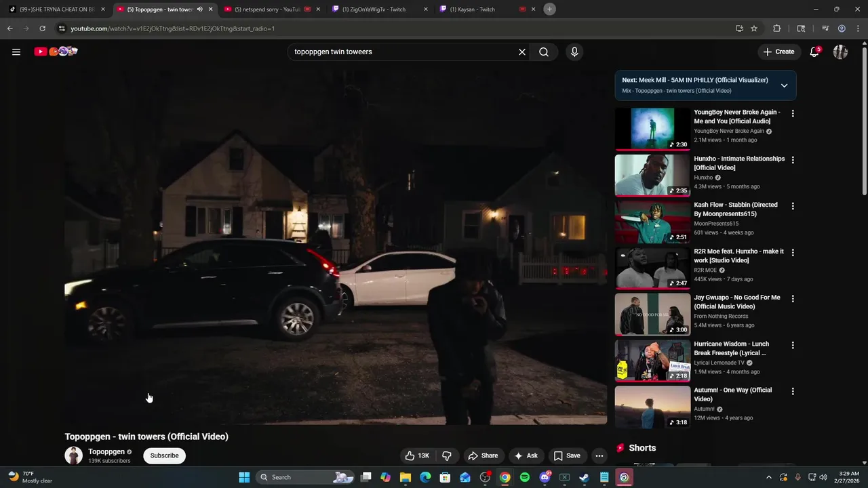Share the twin towers video
868x488 pixels.
484,455
